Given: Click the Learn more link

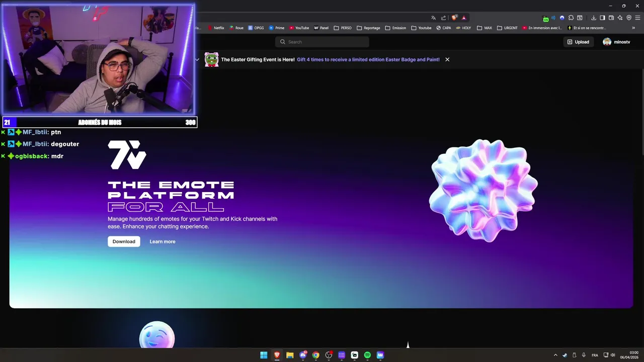Looking at the screenshot, I should [163, 241].
